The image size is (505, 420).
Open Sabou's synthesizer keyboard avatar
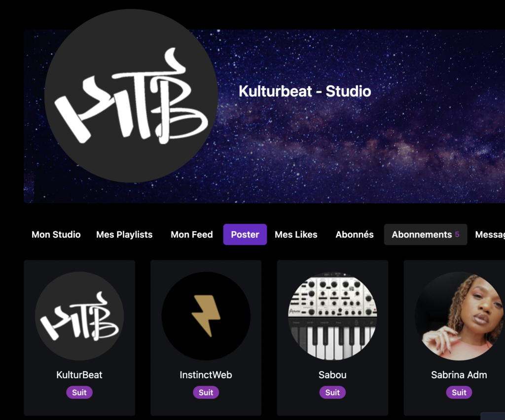pyautogui.click(x=332, y=316)
